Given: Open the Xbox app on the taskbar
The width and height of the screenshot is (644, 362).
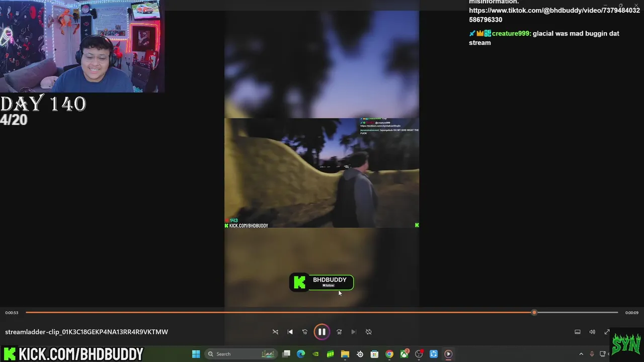Looking at the screenshot, I should click(x=404, y=354).
